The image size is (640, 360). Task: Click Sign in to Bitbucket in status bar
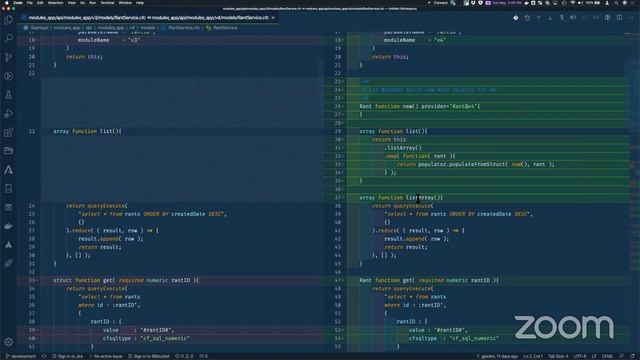click(149, 356)
